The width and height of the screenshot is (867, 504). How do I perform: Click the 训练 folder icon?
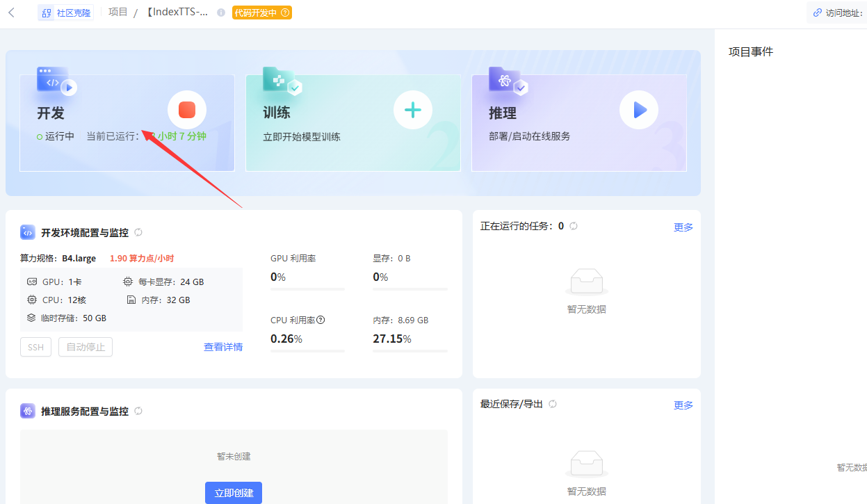(282, 81)
